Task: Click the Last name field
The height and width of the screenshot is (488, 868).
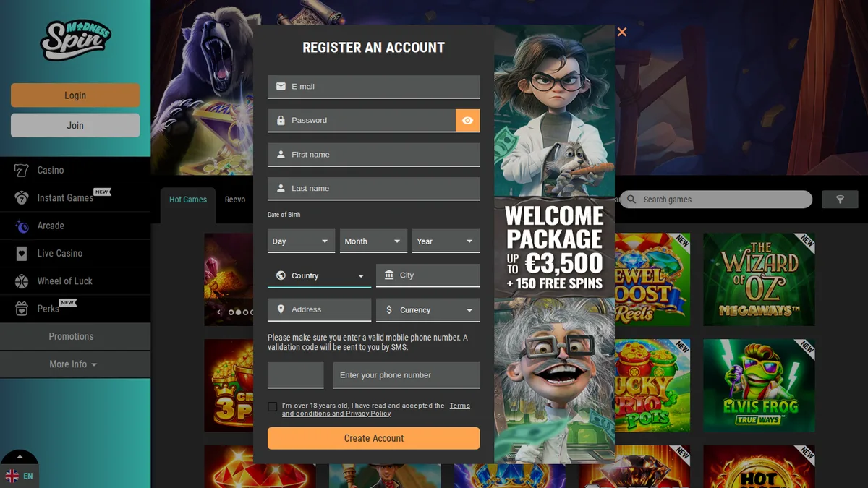Action: pyautogui.click(x=373, y=189)
